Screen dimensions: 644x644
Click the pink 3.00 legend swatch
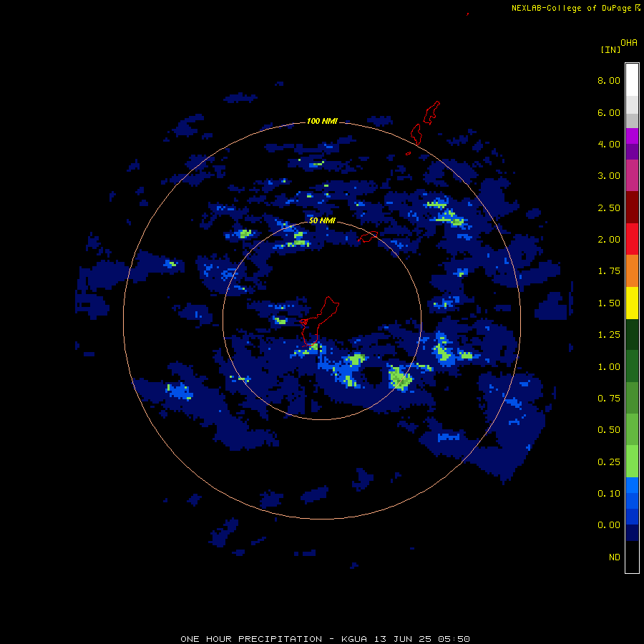pos(632,175)
